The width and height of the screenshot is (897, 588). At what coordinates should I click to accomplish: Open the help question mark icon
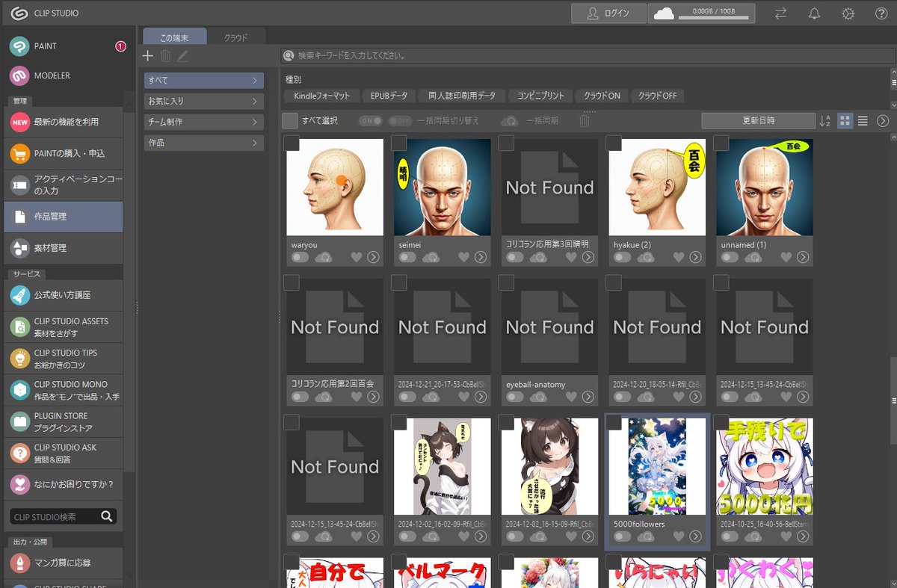(881, 13)
